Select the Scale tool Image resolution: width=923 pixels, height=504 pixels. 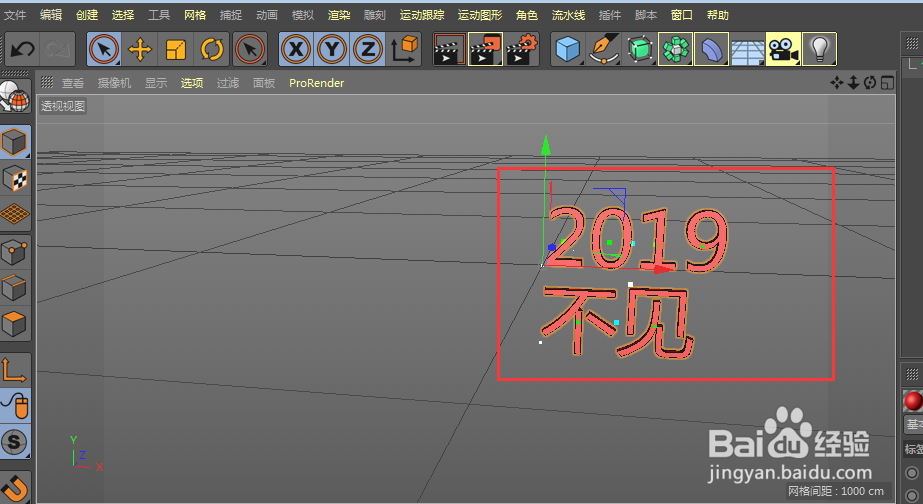click(175, 49)
